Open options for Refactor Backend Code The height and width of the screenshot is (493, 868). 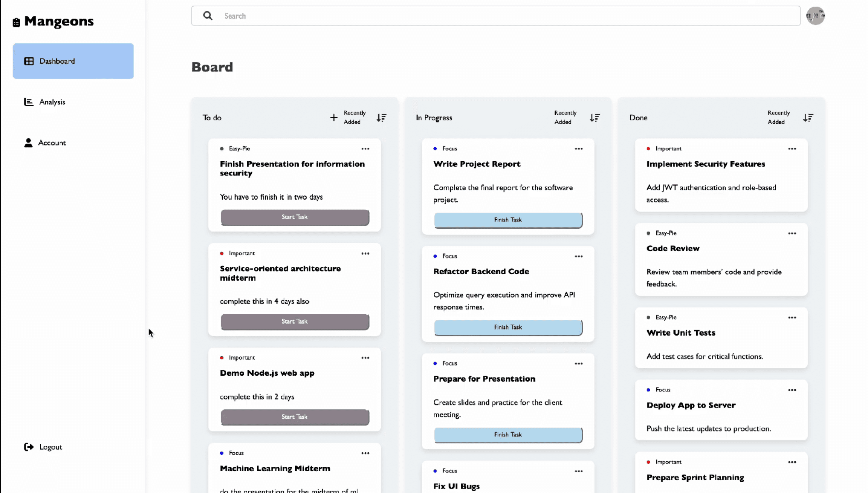point(578,256)
